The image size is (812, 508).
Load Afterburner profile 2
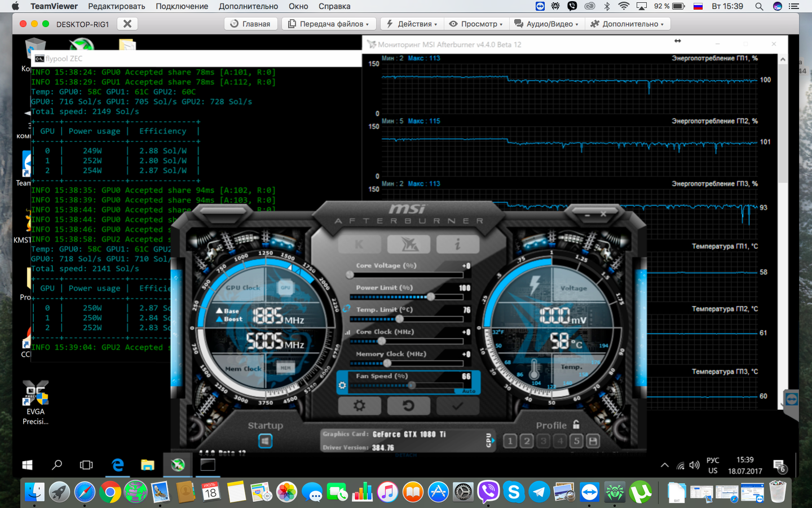527,441
